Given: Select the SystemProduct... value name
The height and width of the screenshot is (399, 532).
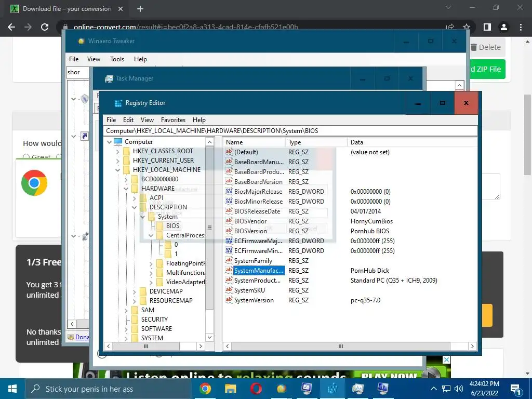Looking at the screenshot, I should click(257, 281).
